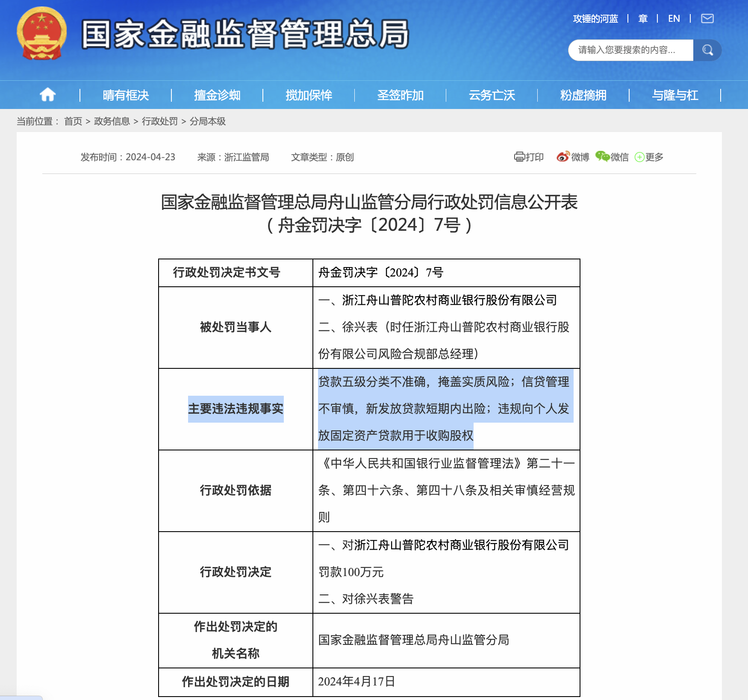Click the 分局本级 breadcrumb link

tap(208, 122)
